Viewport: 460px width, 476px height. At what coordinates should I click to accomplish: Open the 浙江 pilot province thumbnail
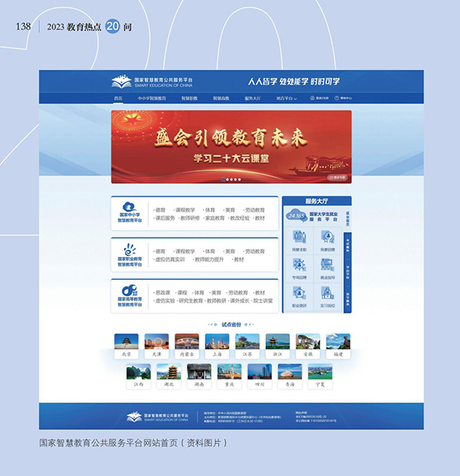[278, 346]
